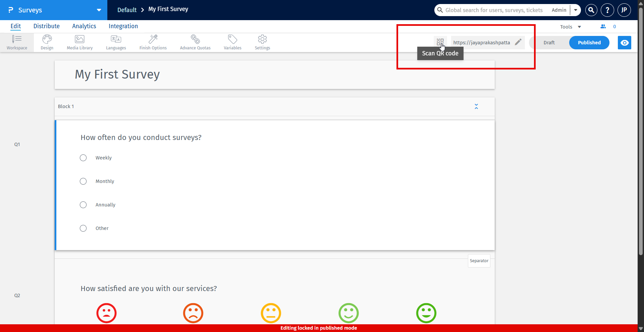Preview the survey with the eye icon
Screen dimensions: 644x332
[x=624, y=43]
